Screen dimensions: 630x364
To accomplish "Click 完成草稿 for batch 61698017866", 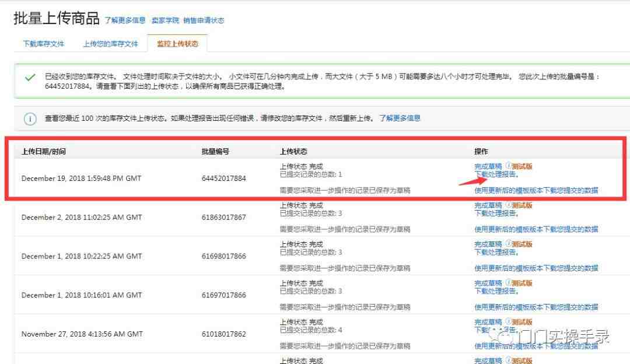I will pos(488,244).
